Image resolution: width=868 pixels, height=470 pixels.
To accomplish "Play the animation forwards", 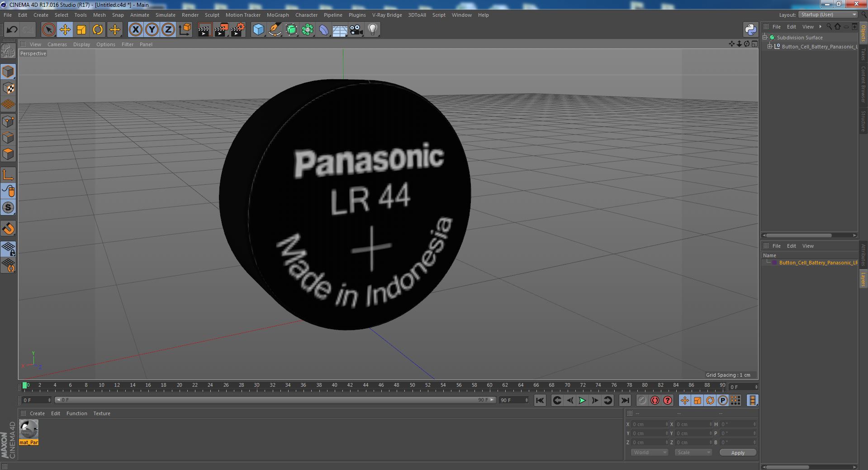I will pos(582,400).
